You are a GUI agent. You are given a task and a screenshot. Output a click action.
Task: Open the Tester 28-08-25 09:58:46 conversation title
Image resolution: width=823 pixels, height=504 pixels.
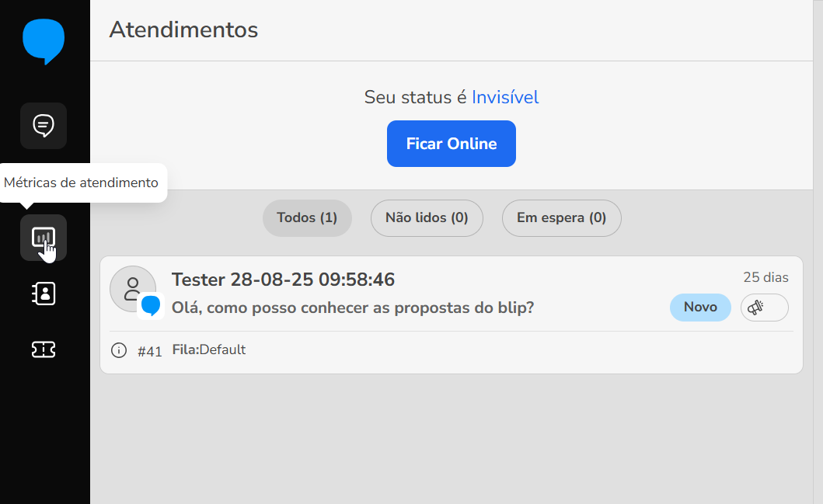[283, 280]
